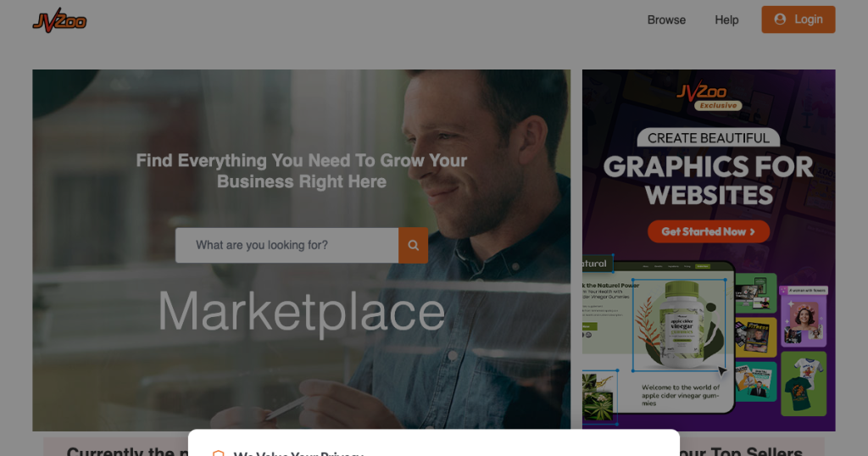Click the orange Login button
This screenshot has height=456, width=868.
798,19
